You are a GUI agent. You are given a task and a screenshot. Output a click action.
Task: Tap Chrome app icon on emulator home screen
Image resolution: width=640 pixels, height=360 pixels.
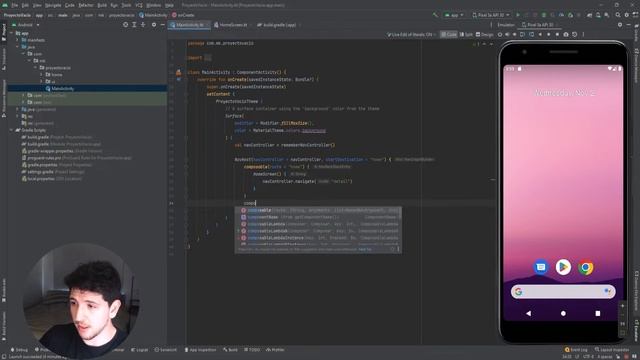[x=586, y=268]
